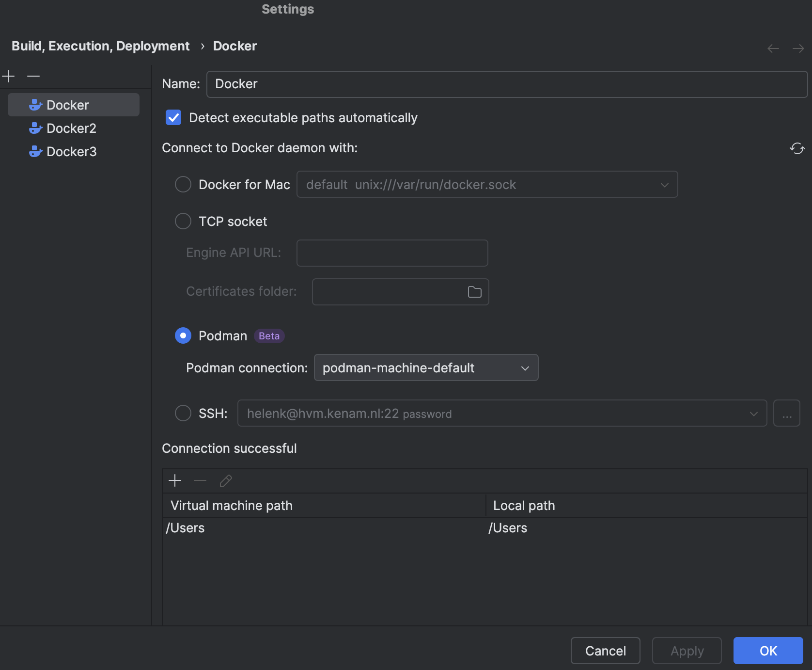Open SSH configuration via ellipsis button
The height and width of the screenshot is (670, 812).
pos(787,414)
